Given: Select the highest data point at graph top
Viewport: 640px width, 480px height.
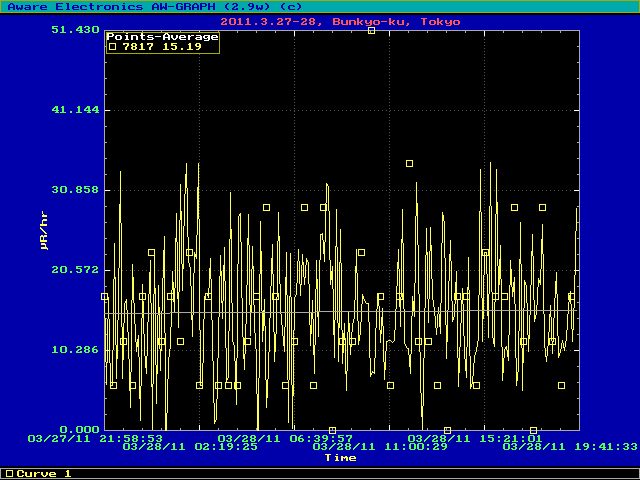Looking at the screenshot, I should 371,30.
